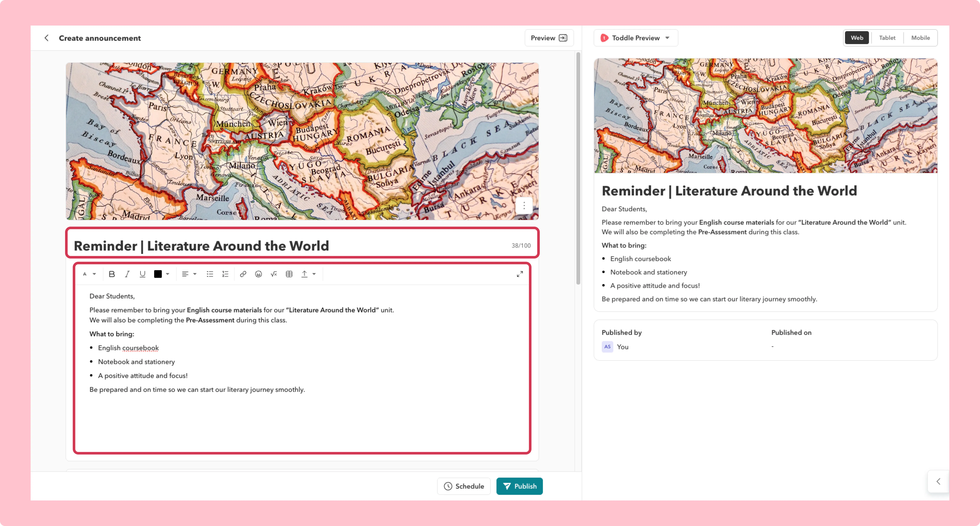
Task: Pick the black text color swatch
Action: (158, 274)
